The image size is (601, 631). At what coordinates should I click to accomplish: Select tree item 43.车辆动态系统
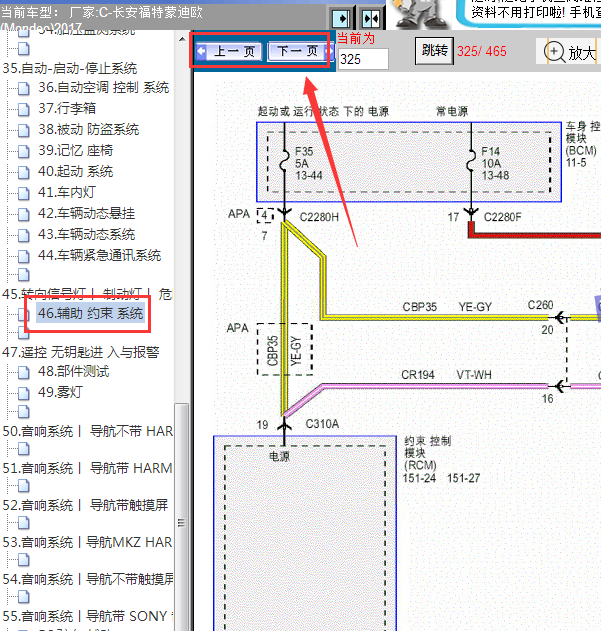[x=86, y=234]
